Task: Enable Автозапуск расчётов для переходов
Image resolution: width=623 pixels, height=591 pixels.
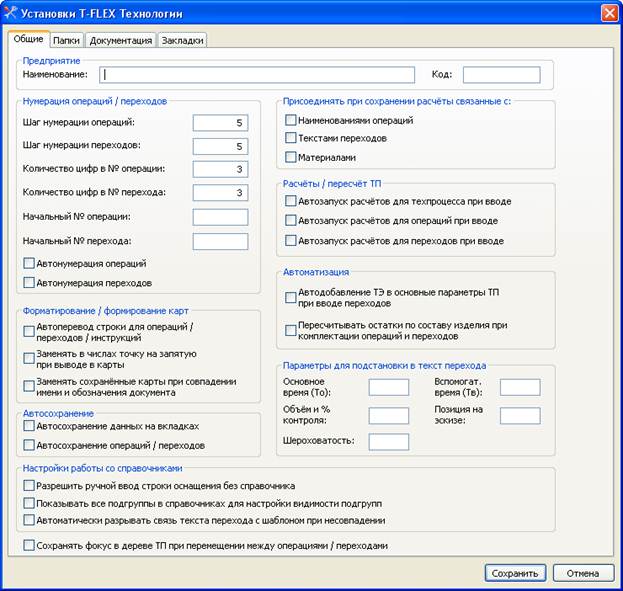Action: (x=291, y=240)
